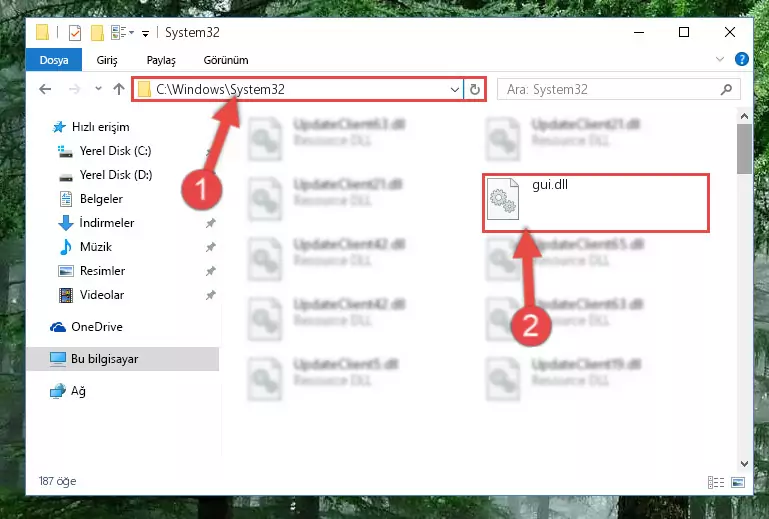
Task: Click the Properties icon in the quick access toolbar
Action: point(75,33)
